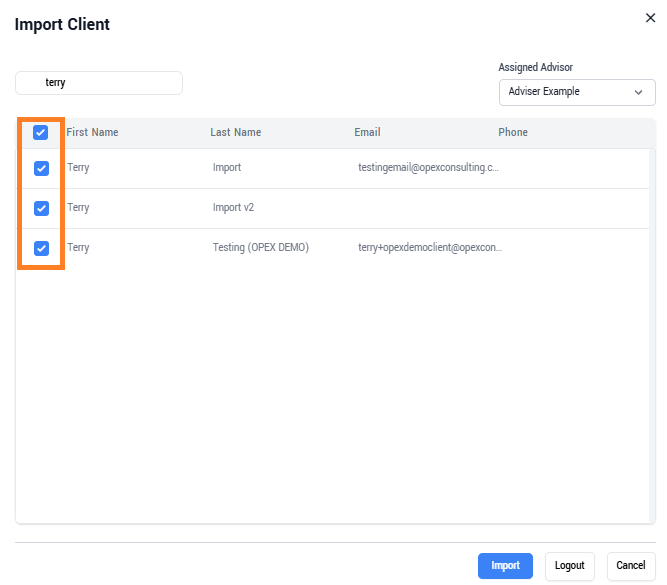Sort by Email column header
This screenshot has width=667, height=585.
pyautogui.click(x=367, y=132)
